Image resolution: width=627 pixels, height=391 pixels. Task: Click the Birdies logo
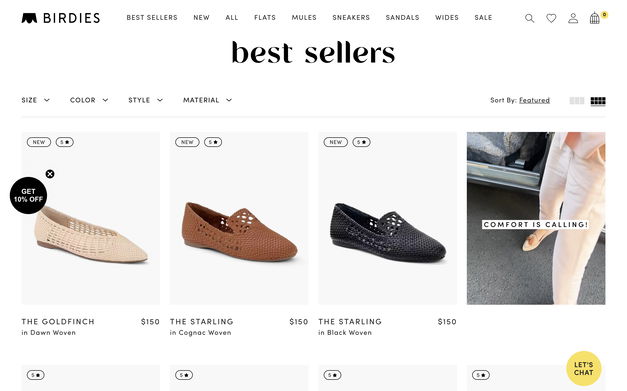coord(61,18)
